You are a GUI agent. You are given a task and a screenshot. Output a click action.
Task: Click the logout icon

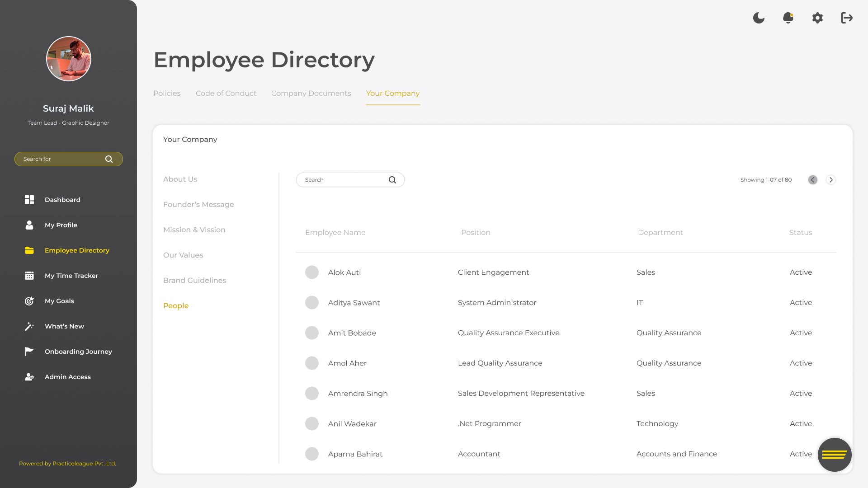[847, 18]
